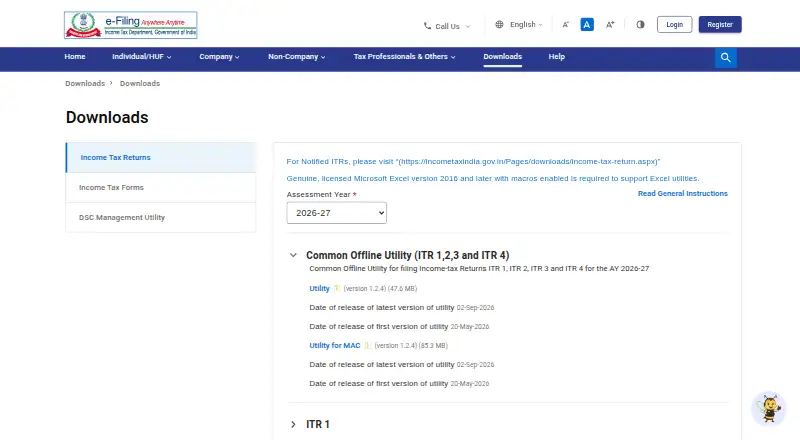Click the Common Offline Utility description text
800x440 pixels.
tap(479, 268)
